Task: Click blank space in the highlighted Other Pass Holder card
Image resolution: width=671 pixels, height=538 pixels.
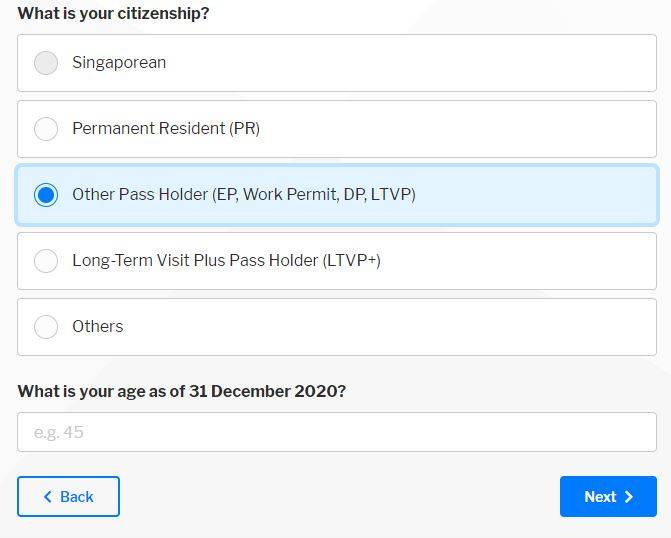Action: pos(540,195)
